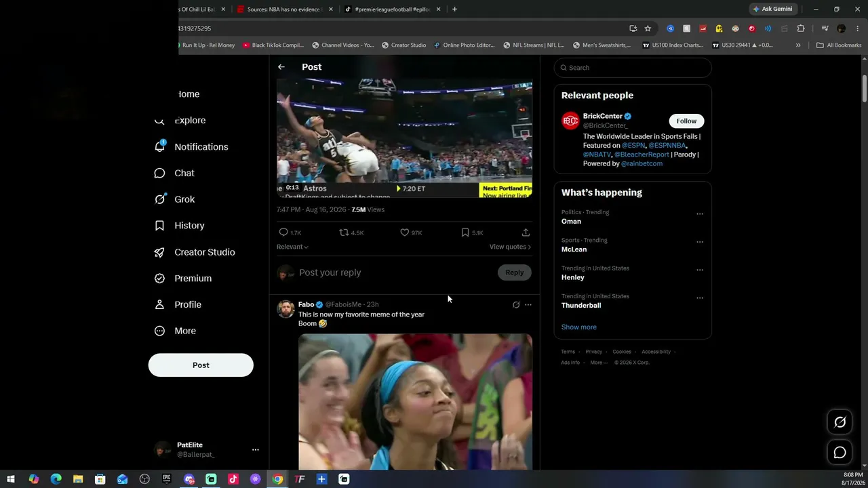The height and width of the screenshot is (488, 868).
Task: Open OBS Studio from the taskbar
Action: click(x=144, y=479)
